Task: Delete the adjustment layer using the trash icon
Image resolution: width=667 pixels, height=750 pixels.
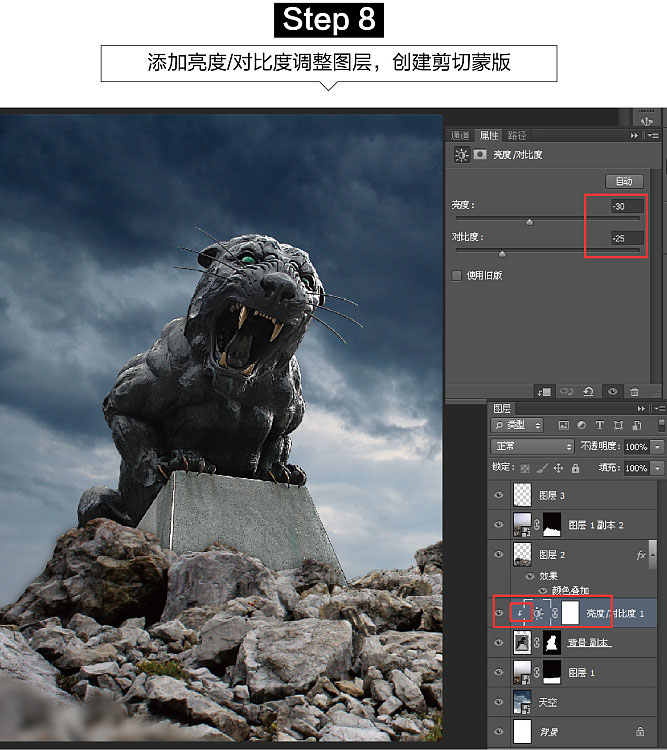Action: pos(634,391)
